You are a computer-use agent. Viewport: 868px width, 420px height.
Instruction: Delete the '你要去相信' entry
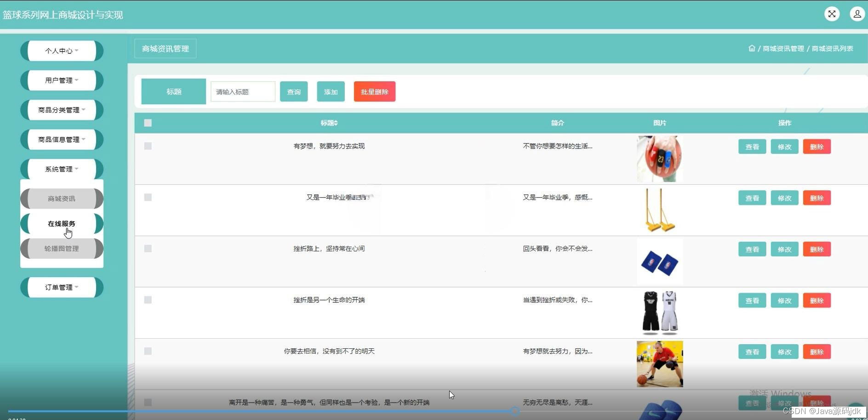(x=817, y=352)
